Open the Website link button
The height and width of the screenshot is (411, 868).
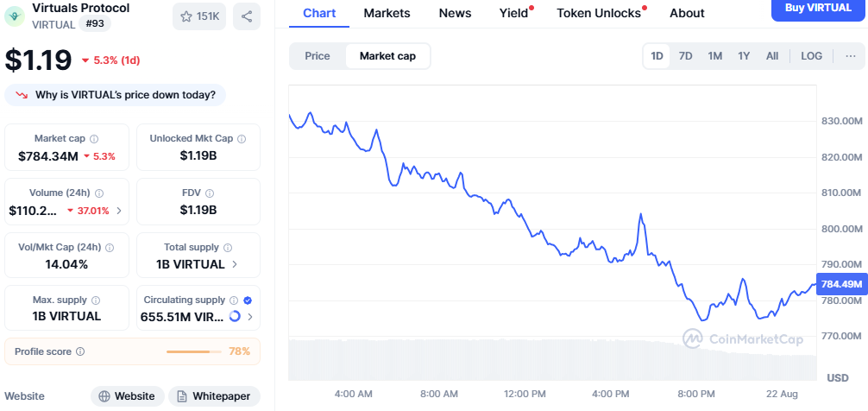pos(128,396)
